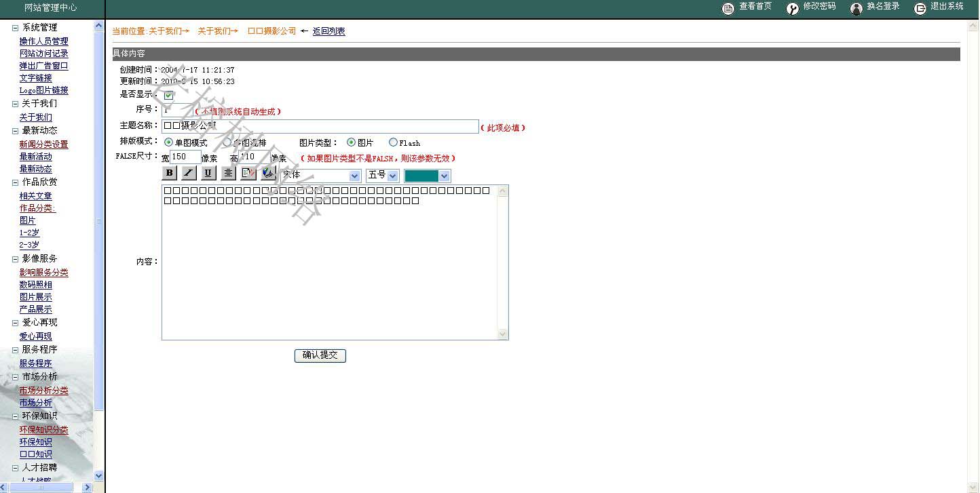Screen dimensions: 980x493
Task: Click sidebar scrollbar down arrow
Action: (x=99, y=476)
